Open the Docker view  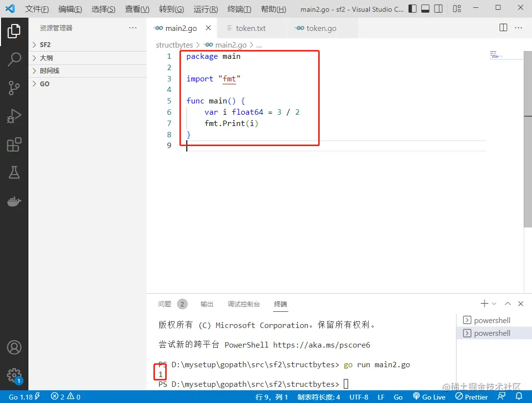click(14, 201)
